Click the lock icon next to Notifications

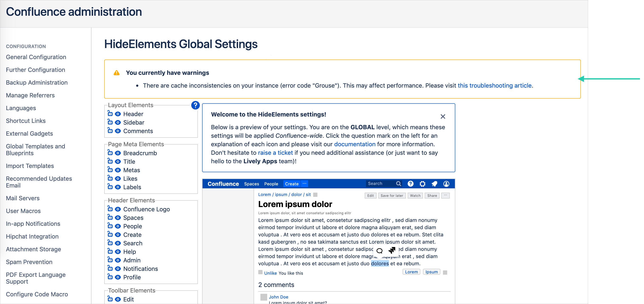pyautogui.click(x=110, y=268)
